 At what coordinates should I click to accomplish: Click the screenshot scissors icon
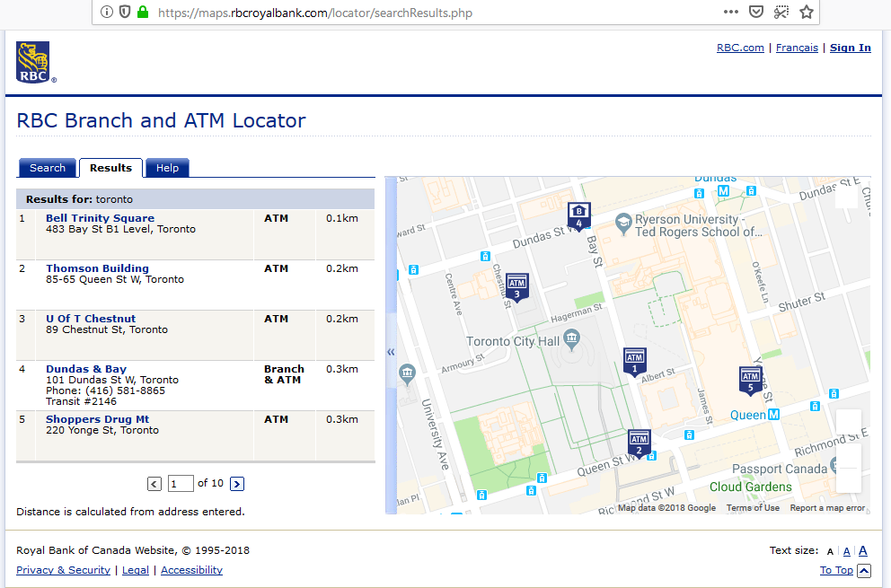(x=781, y=12)
